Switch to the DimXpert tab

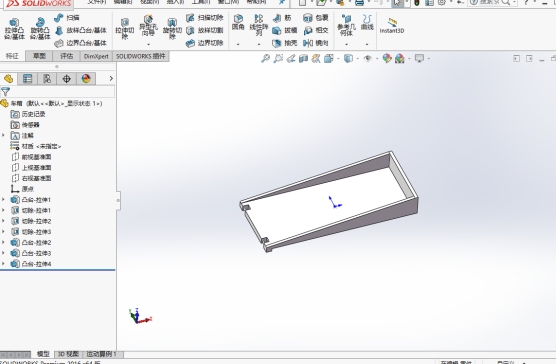pos(96,56)
